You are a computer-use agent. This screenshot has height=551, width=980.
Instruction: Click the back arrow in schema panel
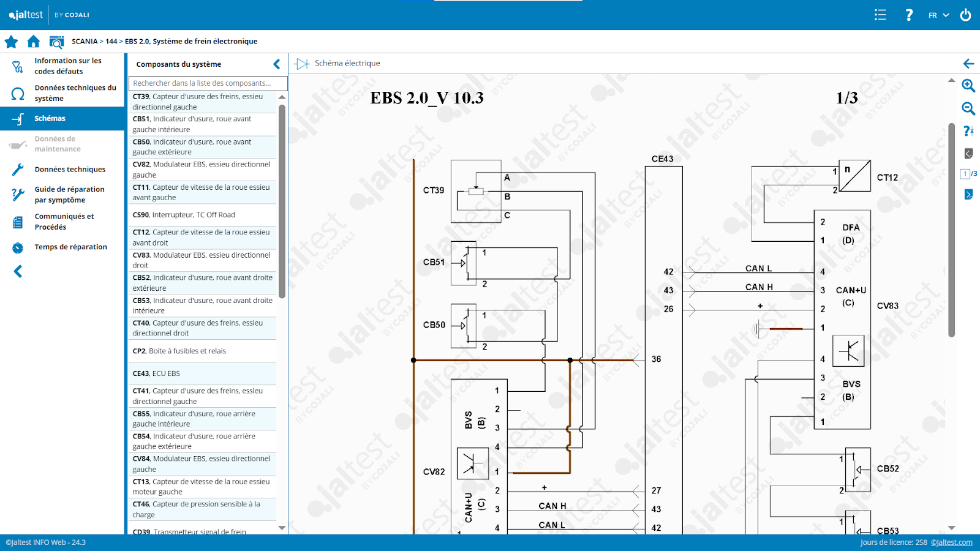[x=968, y=64]
